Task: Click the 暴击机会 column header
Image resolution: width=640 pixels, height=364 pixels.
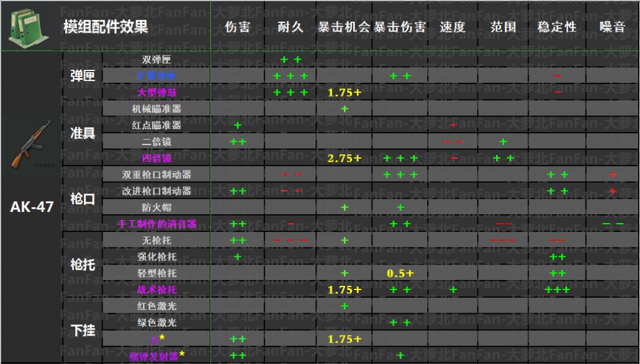Action: coord(344,27)
